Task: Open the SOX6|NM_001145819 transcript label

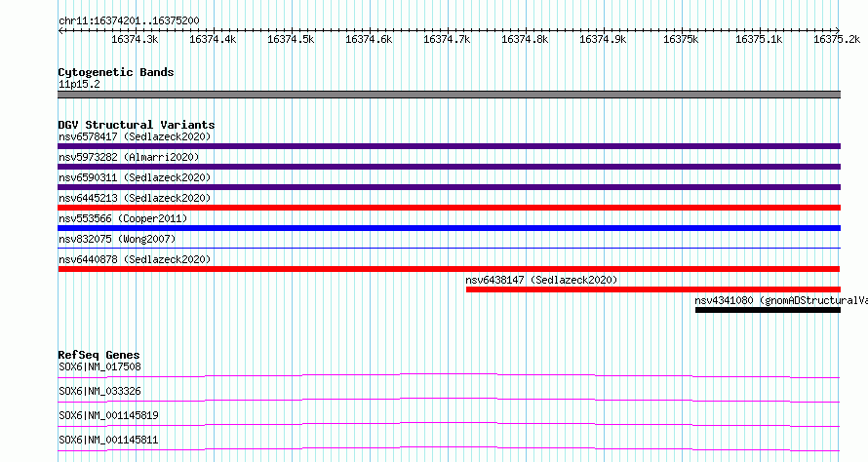Action: (108, 415)
